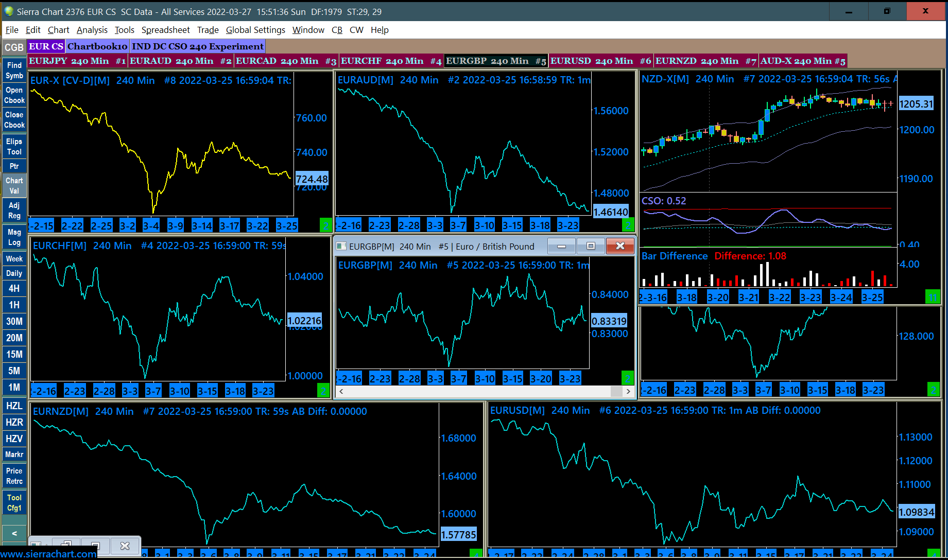Click the Tool Cfg1 button
This screenshot has height=560, width=948.
(14, 503)
